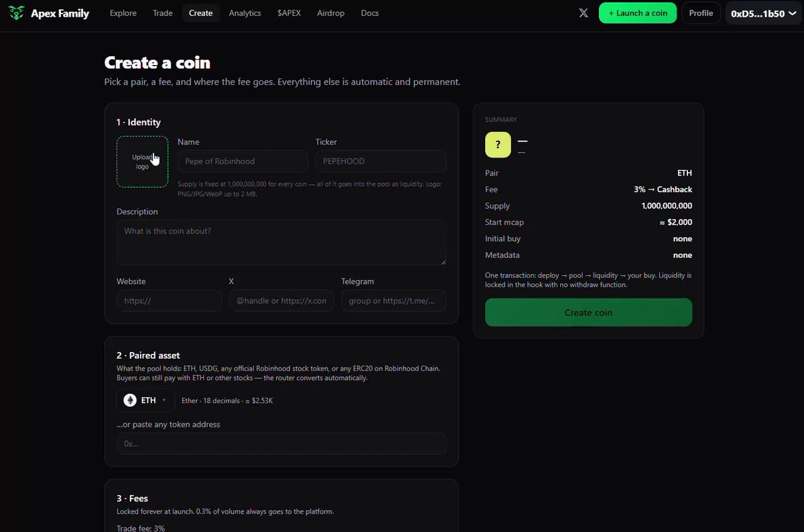Click the "SUMMARY" panel label
804x532 pixels.
[501, 119]
